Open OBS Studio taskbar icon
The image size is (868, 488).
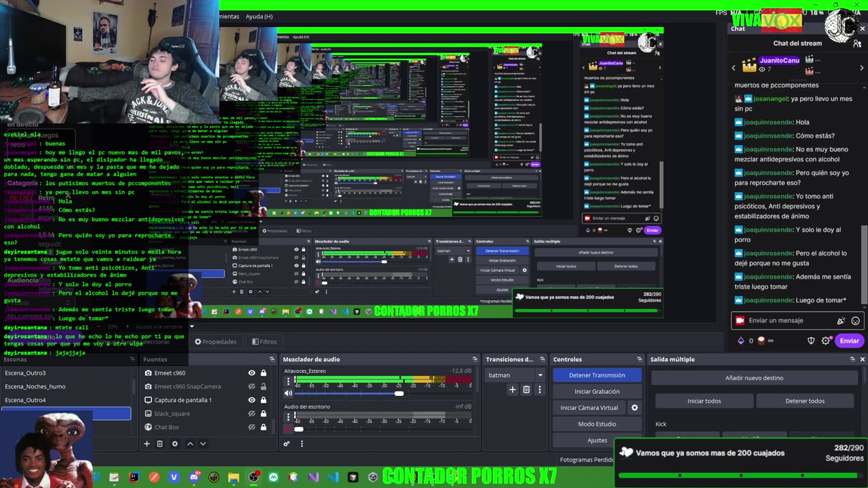point(254,477)
